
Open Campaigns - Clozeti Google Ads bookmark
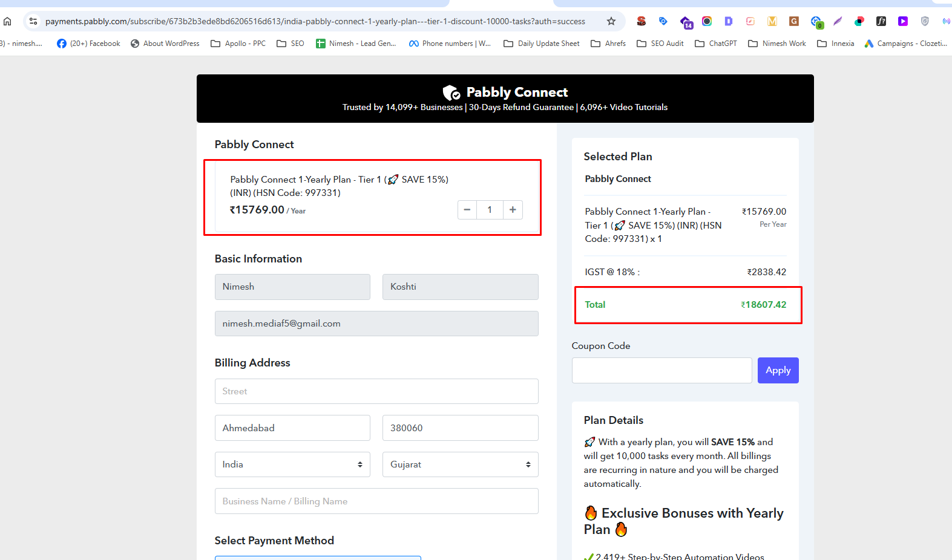tap(906, 44)
